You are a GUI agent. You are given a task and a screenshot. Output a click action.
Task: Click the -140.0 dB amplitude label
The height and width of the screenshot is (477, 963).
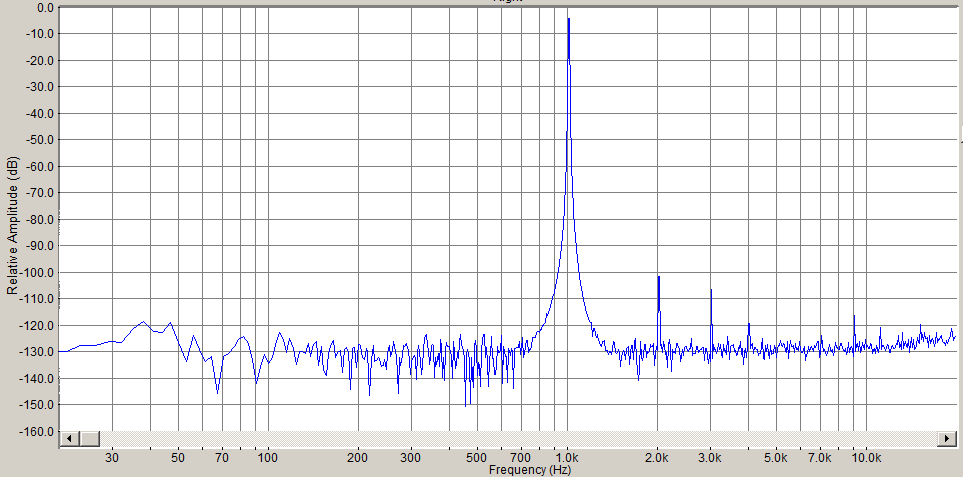38,378
